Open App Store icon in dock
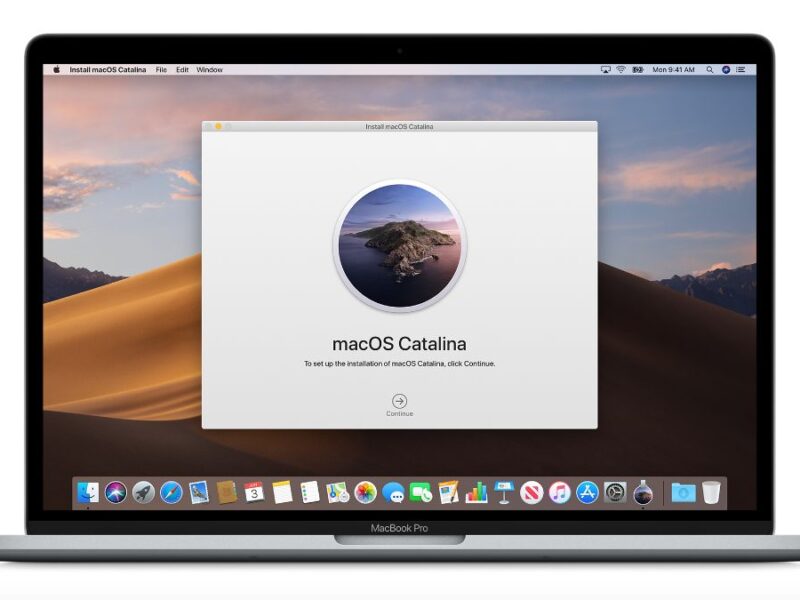This screenshot has height=600, width=800. pos(587,493)
